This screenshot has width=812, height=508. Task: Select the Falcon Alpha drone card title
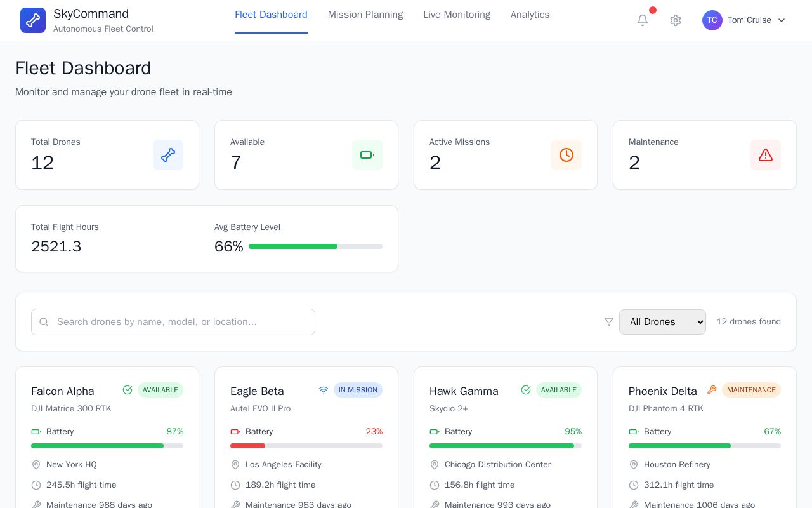pos(63,391)
